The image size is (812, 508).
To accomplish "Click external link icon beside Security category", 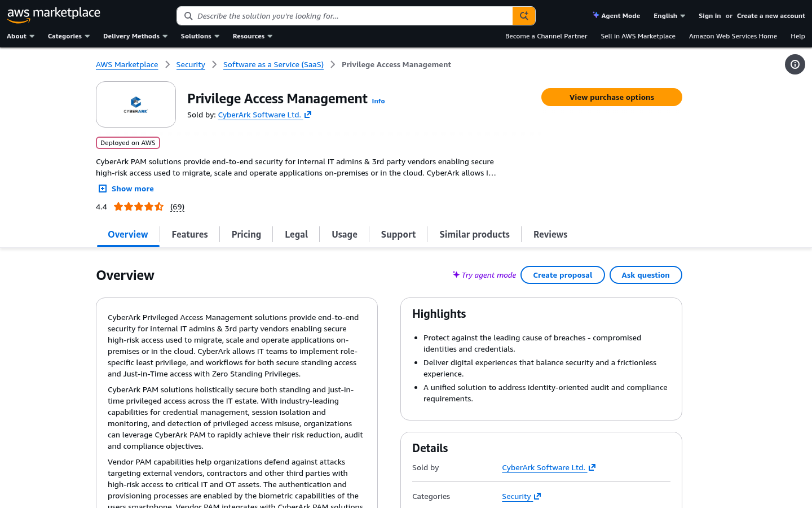I will pos(537,496).
